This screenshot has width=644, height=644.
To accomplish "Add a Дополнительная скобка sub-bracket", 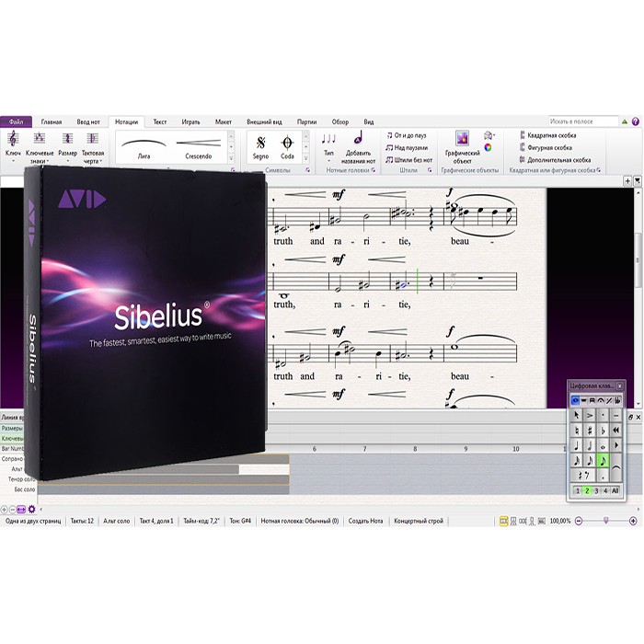I will coord(555,160).
